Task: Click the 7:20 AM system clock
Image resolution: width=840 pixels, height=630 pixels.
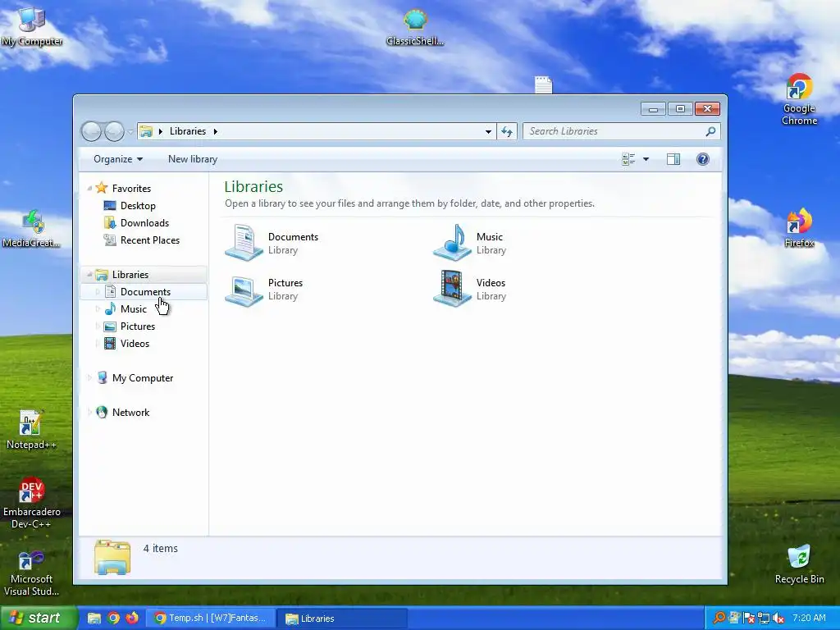Action: click(x=809, y=619)
